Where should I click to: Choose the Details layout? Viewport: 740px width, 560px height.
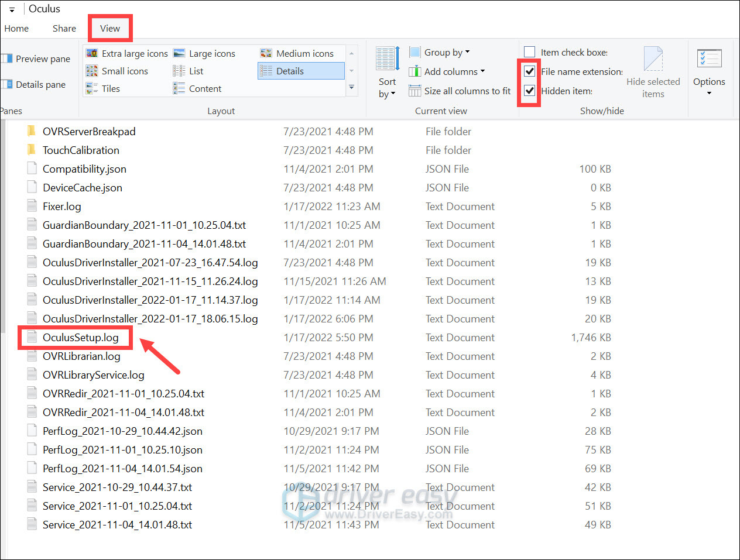click(301, 71)
